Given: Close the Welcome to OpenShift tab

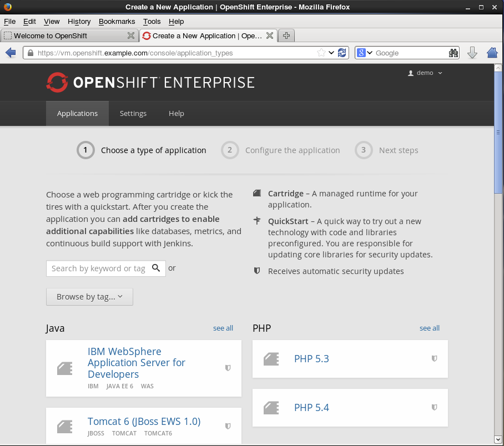Looking at the screenshot, I should point(131,36).
